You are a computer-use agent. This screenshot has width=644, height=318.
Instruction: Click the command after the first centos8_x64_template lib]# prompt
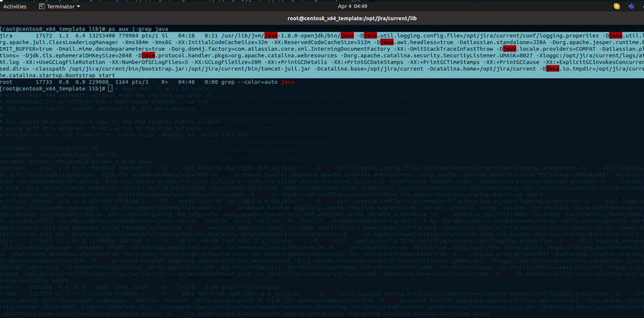click(x=137, y=29)
